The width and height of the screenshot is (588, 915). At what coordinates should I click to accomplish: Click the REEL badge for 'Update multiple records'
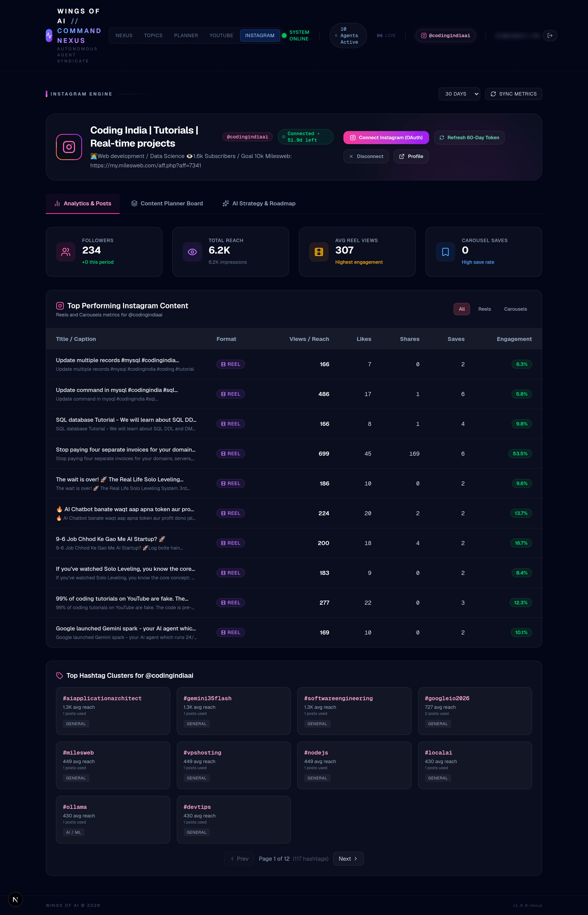[x=231, y=364]
